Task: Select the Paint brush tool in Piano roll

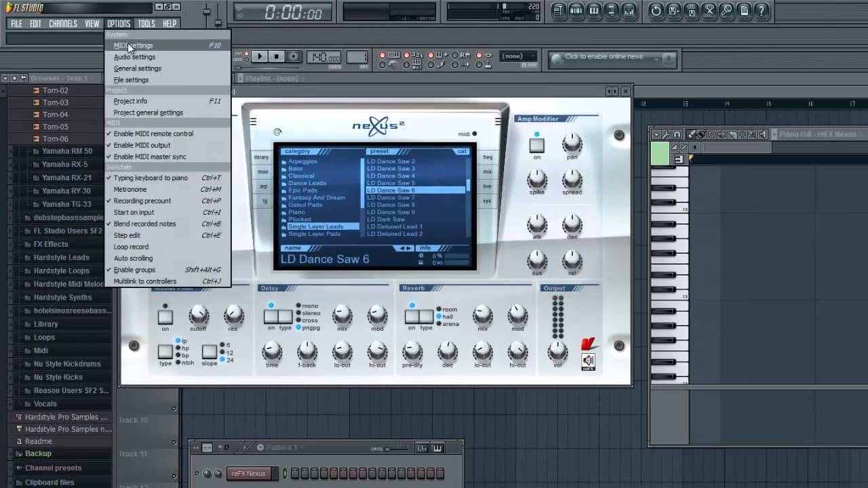Action: 701,134
